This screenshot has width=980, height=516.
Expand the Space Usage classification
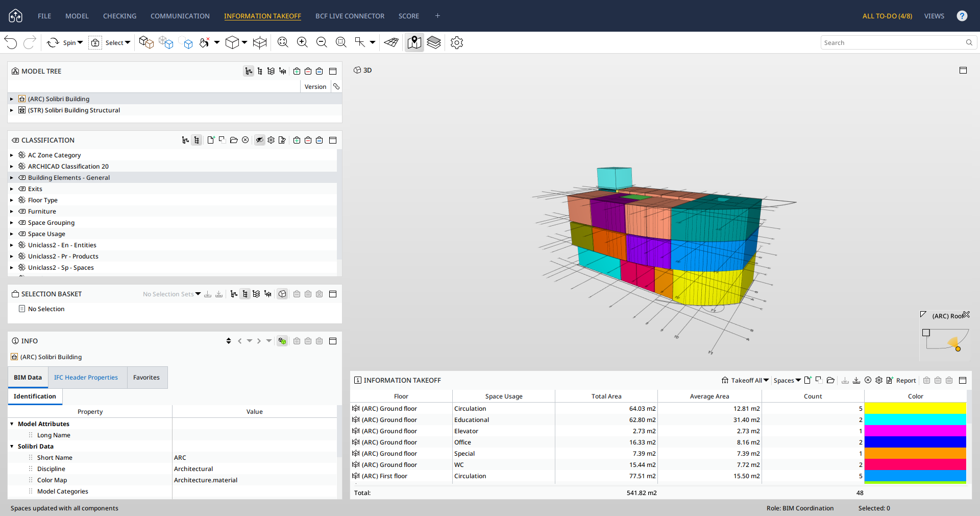[12, 234]
